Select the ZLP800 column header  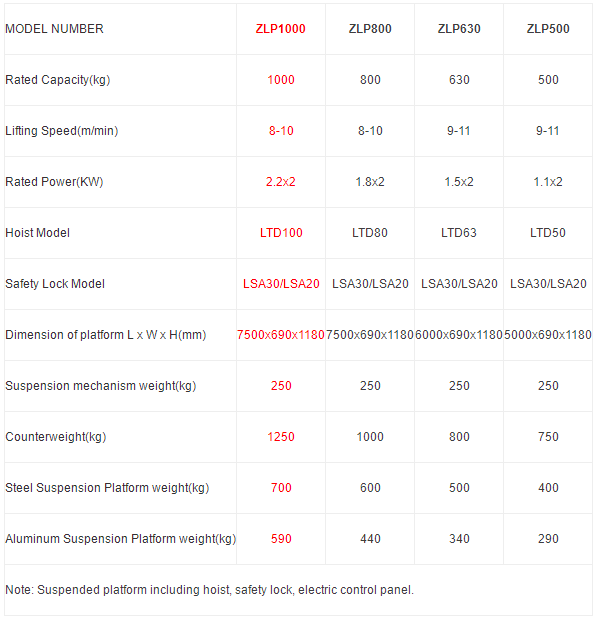[370, 29]
